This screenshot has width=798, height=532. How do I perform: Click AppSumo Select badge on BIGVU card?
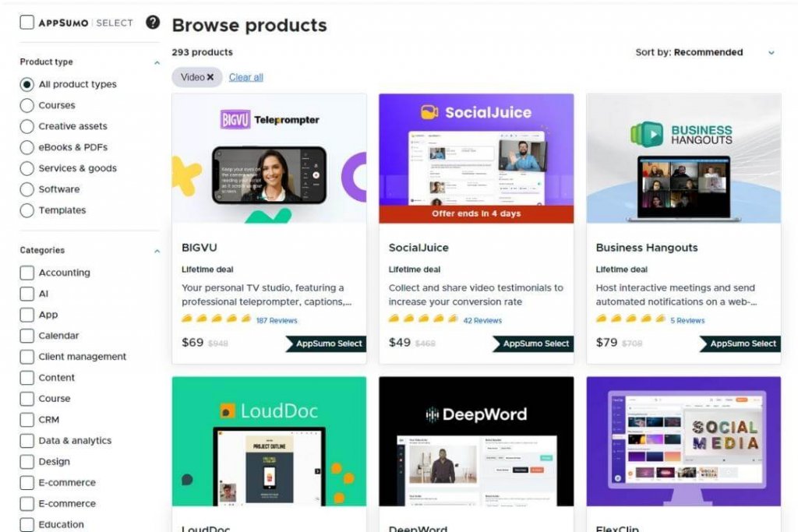coord(326,344)
